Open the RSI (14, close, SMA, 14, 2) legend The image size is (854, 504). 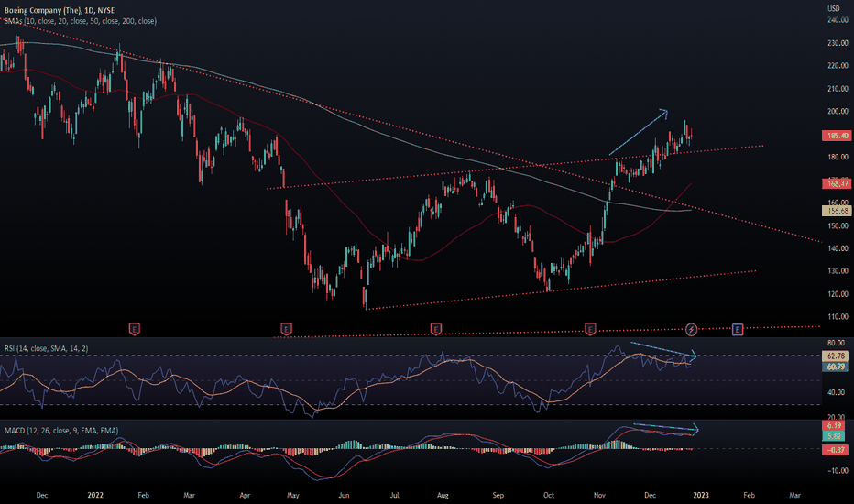point(47,348)
